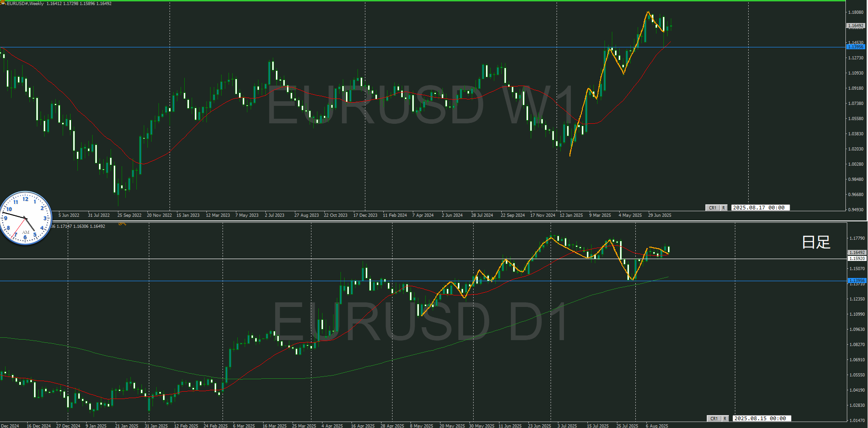The width and height of the screenshot is (868, 428).
Task: Click the analog clock widget
Action: pyautogui.click(x=26, y=218)
